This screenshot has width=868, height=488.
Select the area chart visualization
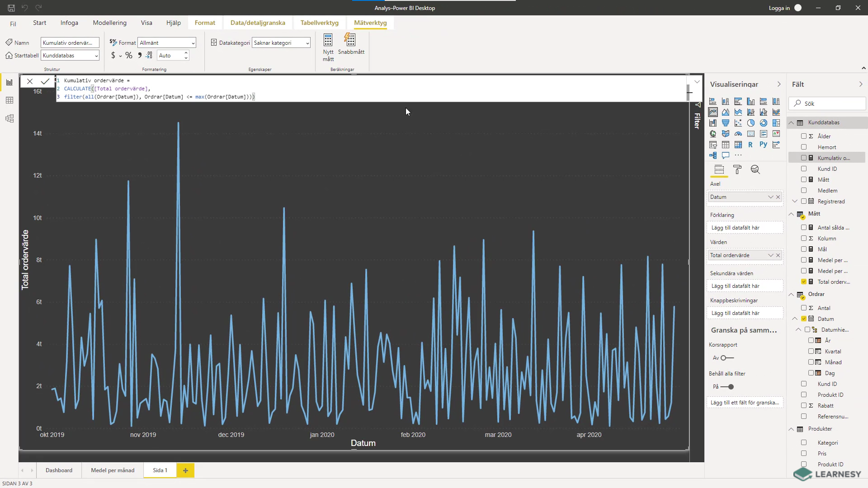tap(726, 112)
